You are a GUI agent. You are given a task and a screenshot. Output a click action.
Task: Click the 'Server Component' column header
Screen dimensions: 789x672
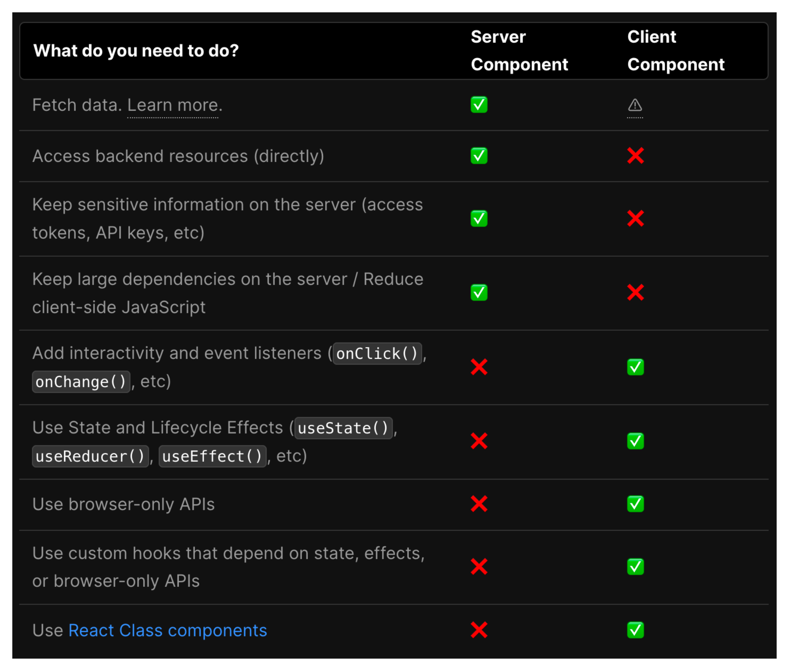(x=519, y=51)
